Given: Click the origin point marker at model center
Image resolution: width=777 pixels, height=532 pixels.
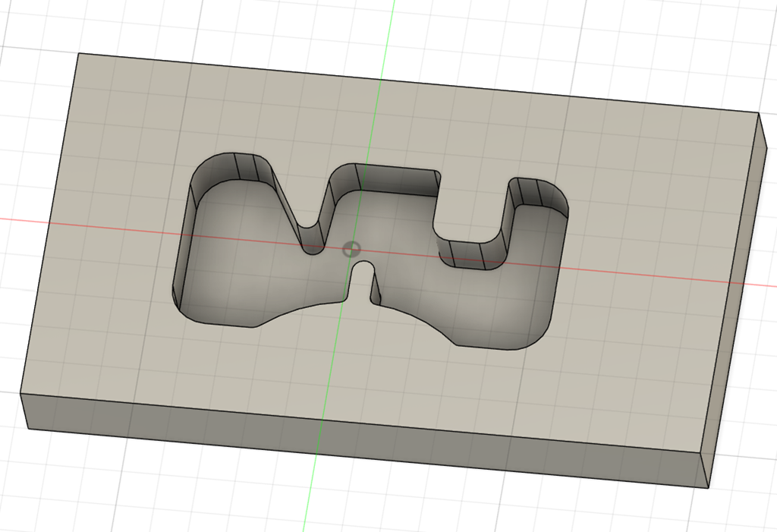Looking at the screenshot, I should [x=351, y=249].
